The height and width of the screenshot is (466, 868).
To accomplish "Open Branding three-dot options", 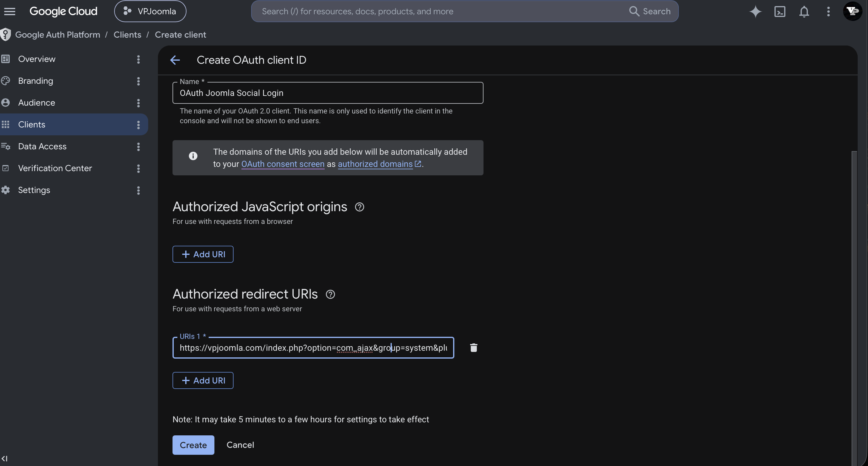I will [x=138, y=81].
